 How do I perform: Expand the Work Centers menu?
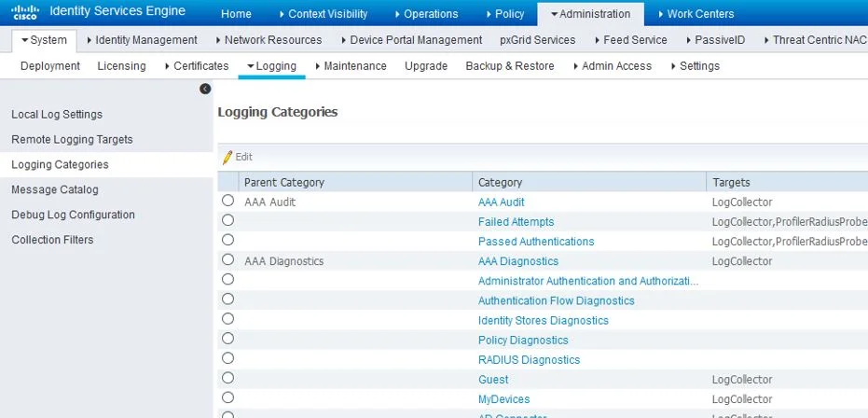point(696,14)
